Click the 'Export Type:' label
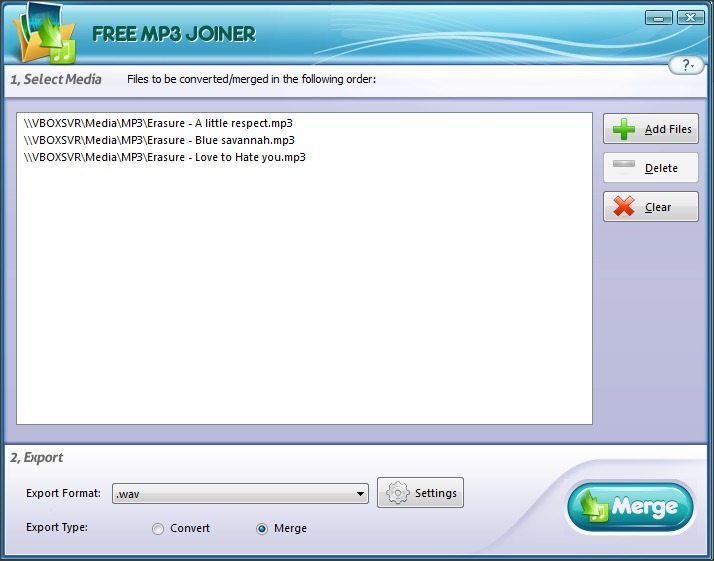This screenshot has width=714, height=561. [57, 527]
